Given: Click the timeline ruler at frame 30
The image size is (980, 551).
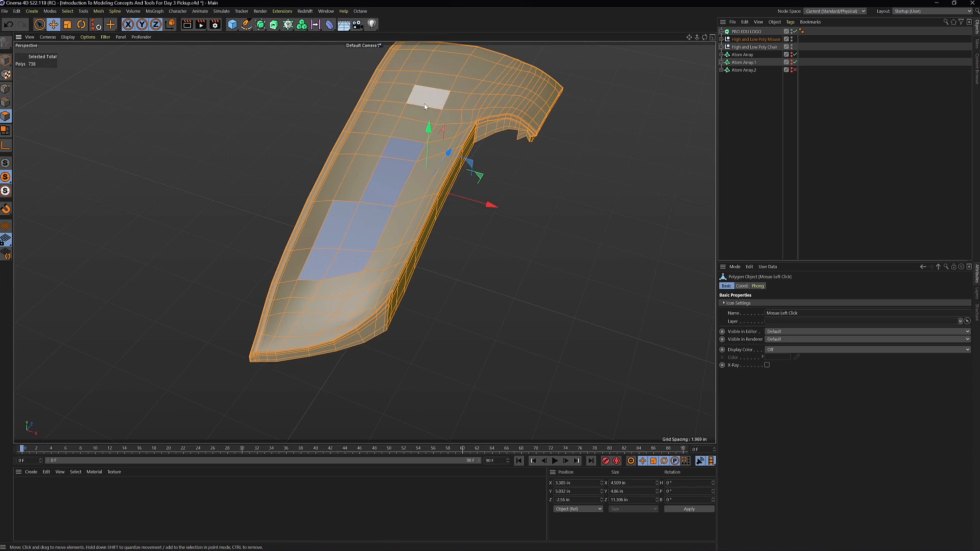Looking at the screenshot, I should coord(242,448).
